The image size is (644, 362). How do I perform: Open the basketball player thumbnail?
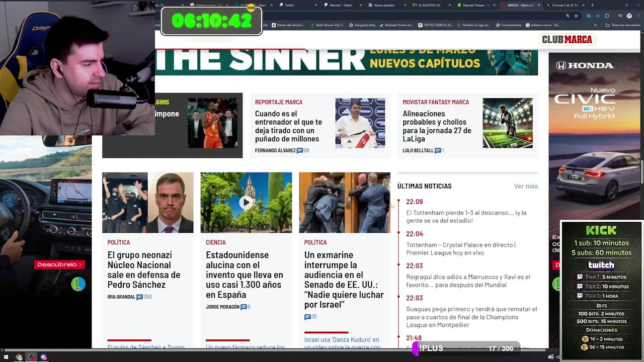point(212,123)
